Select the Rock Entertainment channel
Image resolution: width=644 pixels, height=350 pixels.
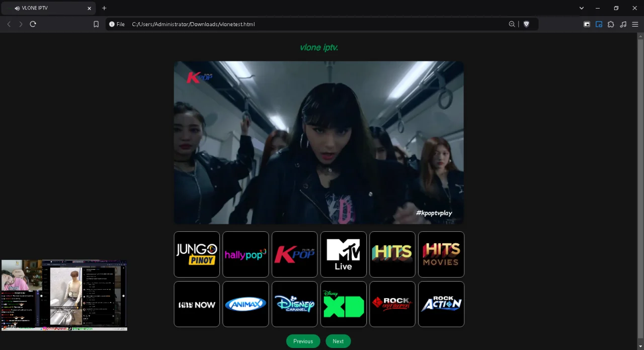click(392, 304)
